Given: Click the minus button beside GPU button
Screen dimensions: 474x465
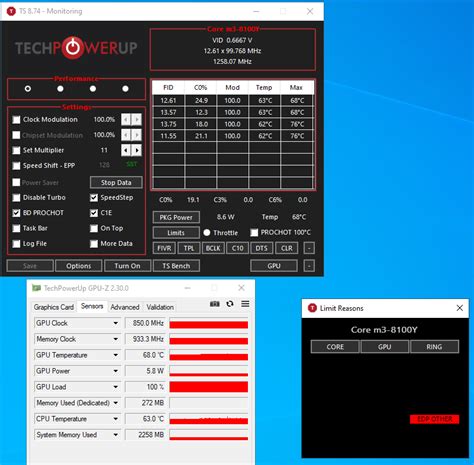Looking at the screenshot, I should point(309,266).
